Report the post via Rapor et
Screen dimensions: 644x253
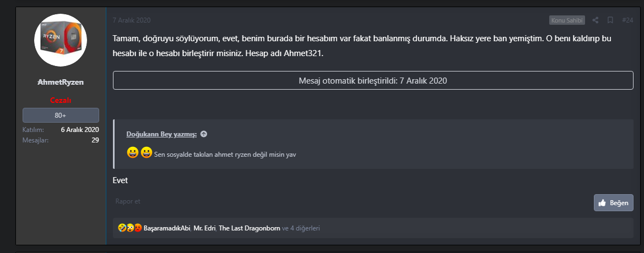pos(128,201)
